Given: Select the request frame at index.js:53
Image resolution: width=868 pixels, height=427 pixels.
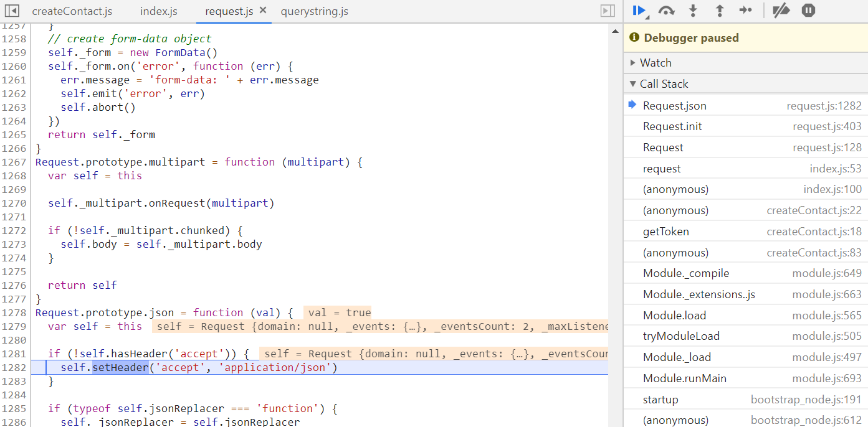Looking at the screenshot, I should tap(746, 169).
